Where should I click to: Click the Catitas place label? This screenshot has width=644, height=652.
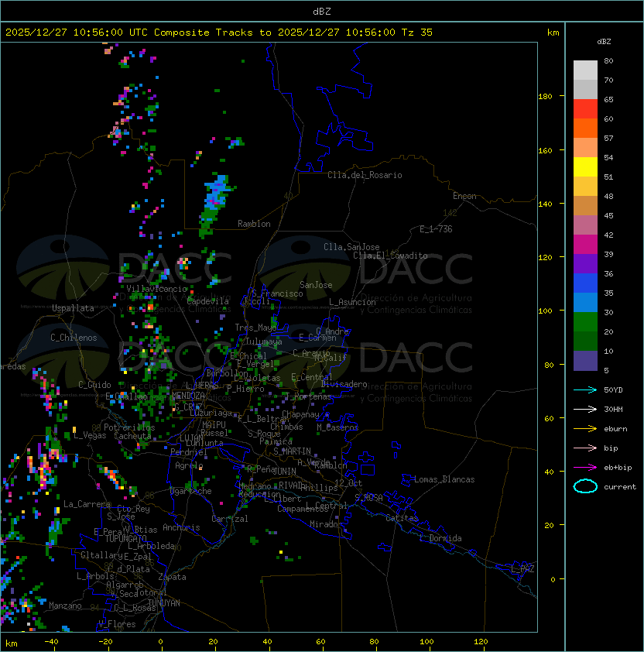tap(402, 518)
